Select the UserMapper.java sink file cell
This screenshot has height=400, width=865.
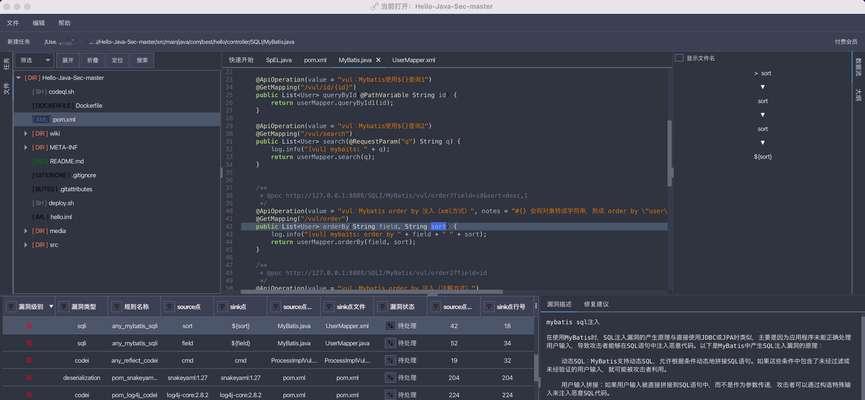pos(347,343)
